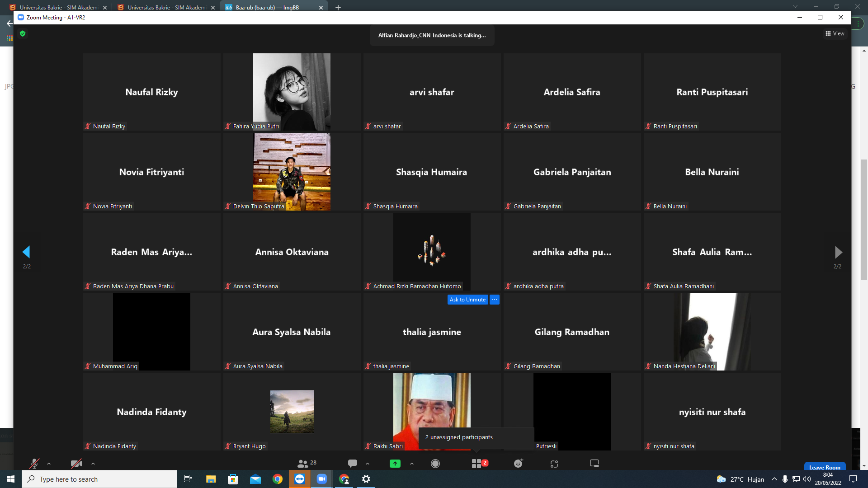This screenshot has height=488, width=868.
Task: Open weather widget showing 27°C Hujan
Action: click(740, 479)
